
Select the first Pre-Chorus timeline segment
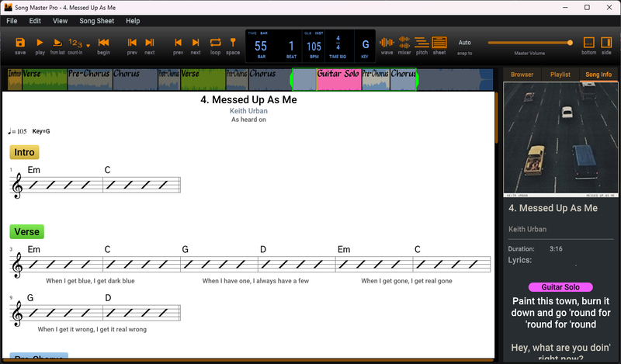[90, 80]
